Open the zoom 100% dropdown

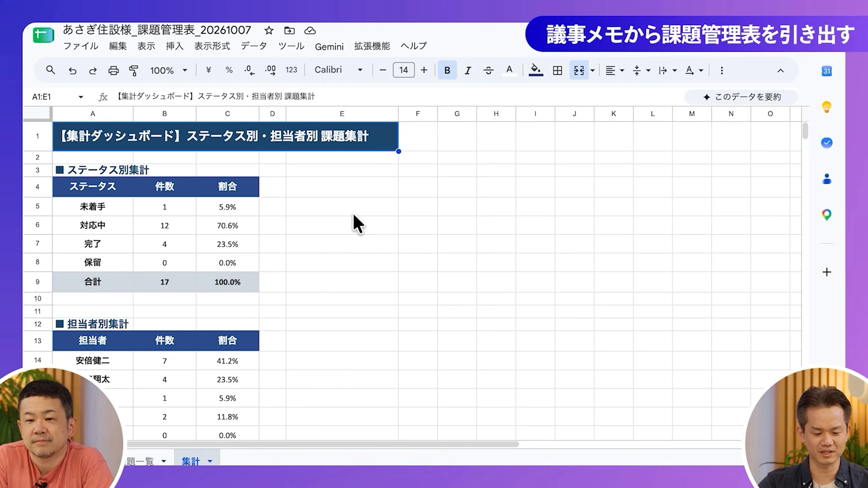click(168, 70)
